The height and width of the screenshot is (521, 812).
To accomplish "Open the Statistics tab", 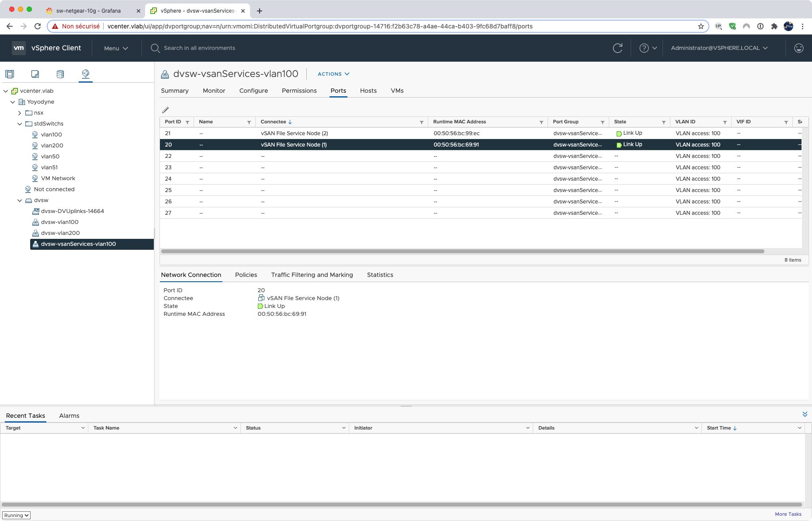I will tap(380, 275).
